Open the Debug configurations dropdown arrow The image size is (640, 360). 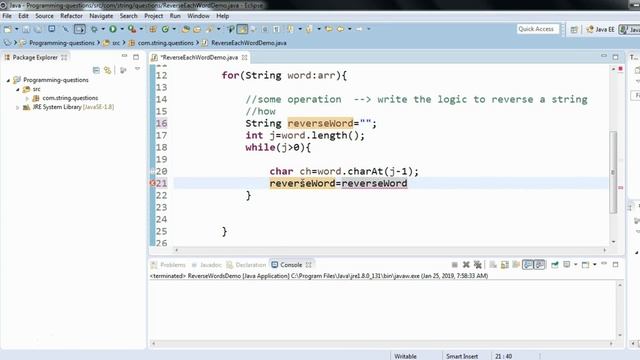(x=103, y=29)
